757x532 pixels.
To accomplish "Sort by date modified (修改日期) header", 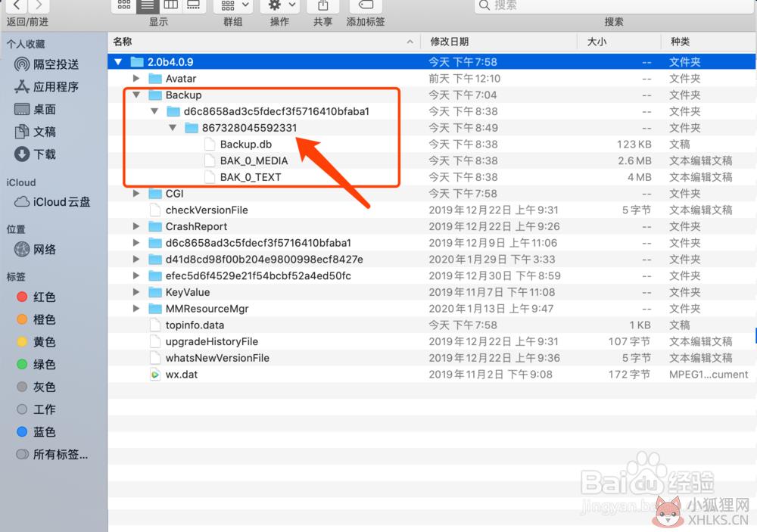I will tap(499, 42).
